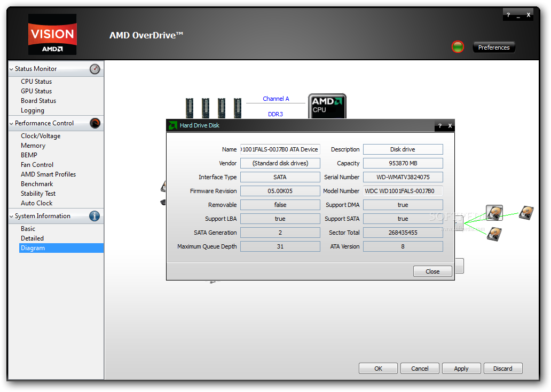Open the Benchmark page
Viewport: 551px width, 392px height.
(x=37, y=184)
